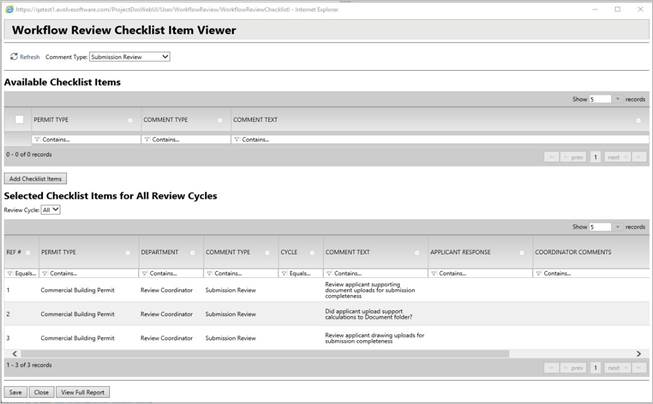Type in the Department filter field
This screenshot has width=653, height=404.
coord(173,273)
